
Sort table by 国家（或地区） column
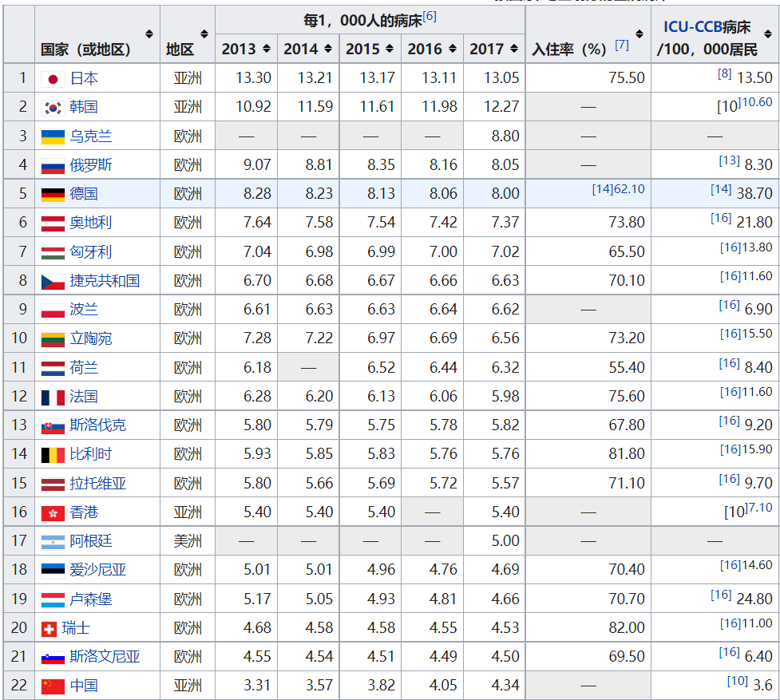coord(148,34)
